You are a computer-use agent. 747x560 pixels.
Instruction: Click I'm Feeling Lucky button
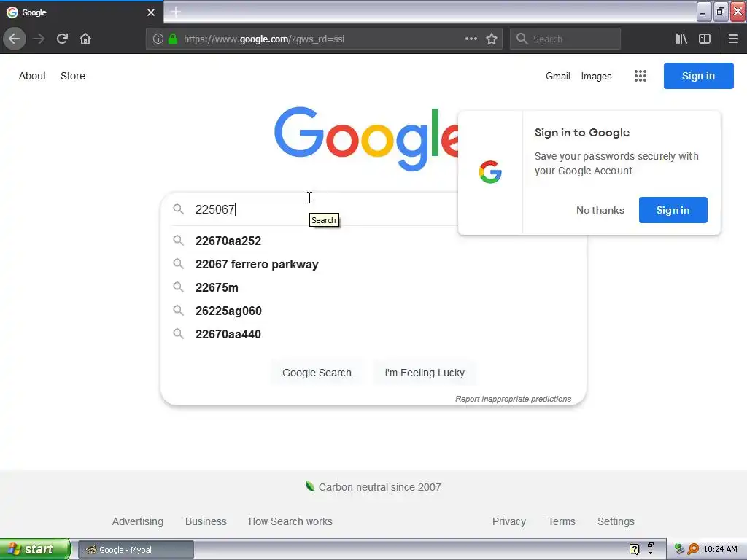click(x=425, y=373)
